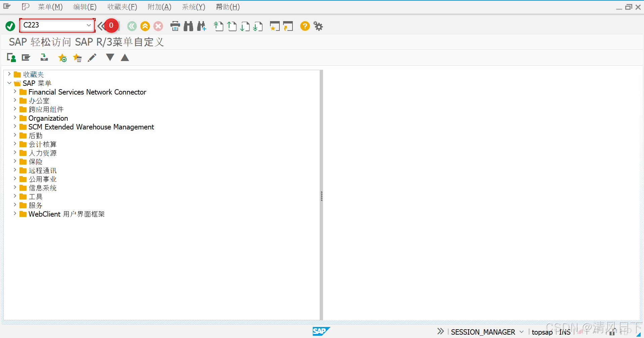
Task: Open SAP Business Workplace icon
Action: pyautogui.click(x=44, y=58)
